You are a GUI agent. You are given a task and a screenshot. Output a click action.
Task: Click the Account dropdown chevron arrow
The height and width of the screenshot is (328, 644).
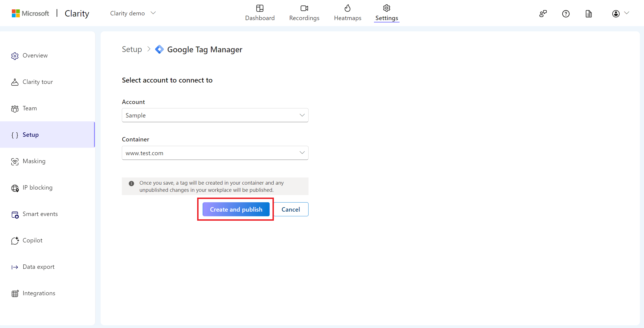(302, 115)
